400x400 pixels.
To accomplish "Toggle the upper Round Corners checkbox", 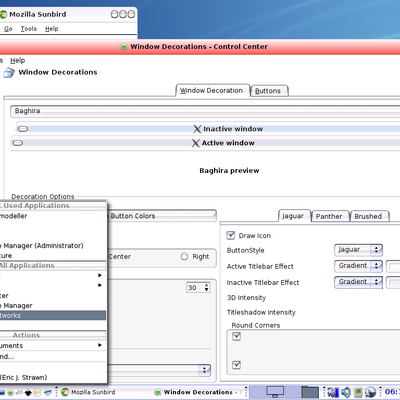I will (x=236, y=336).
